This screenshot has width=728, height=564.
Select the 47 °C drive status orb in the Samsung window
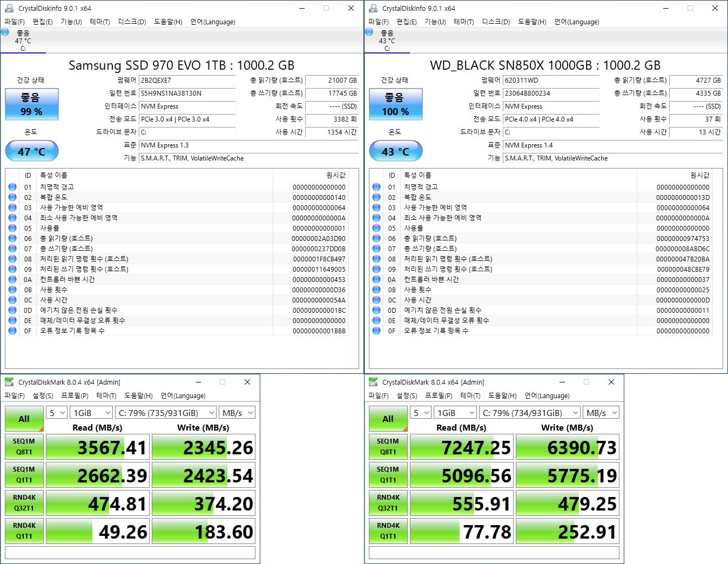[5, 32]
